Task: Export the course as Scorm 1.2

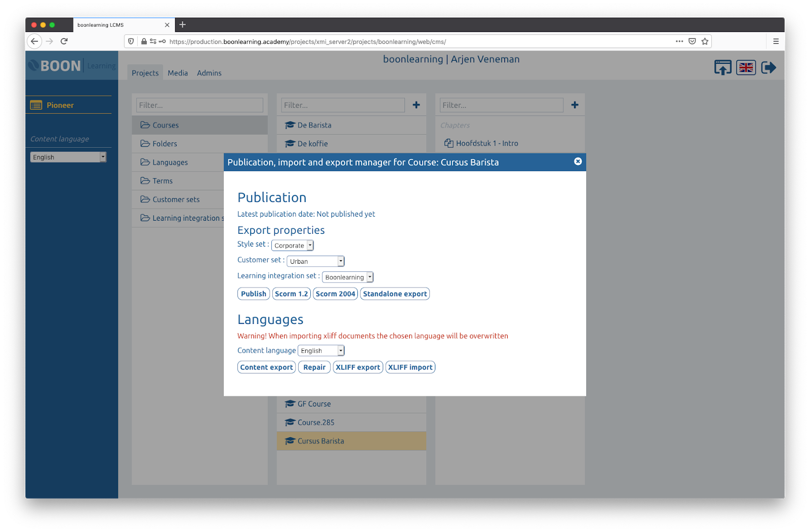Action: click(291, 294)
